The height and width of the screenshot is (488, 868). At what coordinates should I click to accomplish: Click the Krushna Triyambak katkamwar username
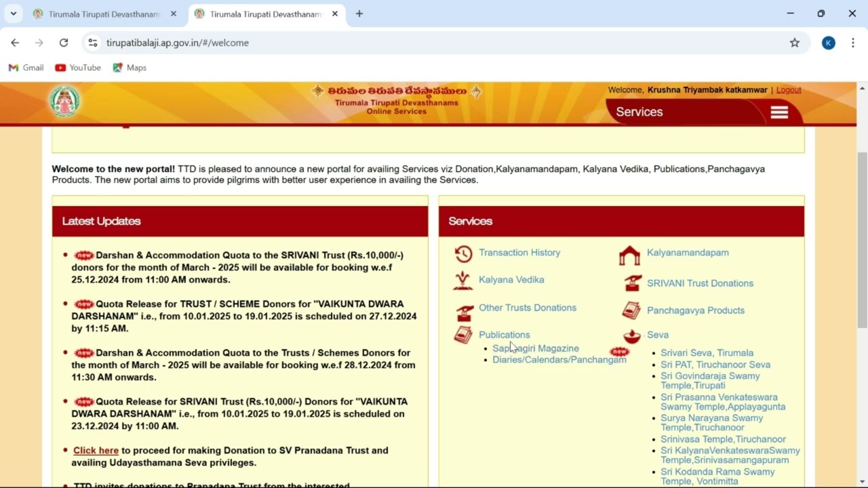click(x=707, y=90)
